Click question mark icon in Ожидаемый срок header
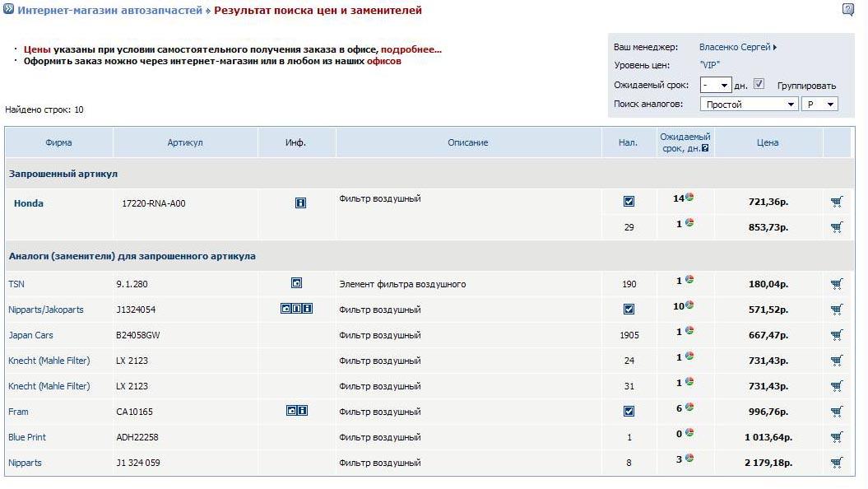This screenshot has width=868, height=489. [705, 148]
